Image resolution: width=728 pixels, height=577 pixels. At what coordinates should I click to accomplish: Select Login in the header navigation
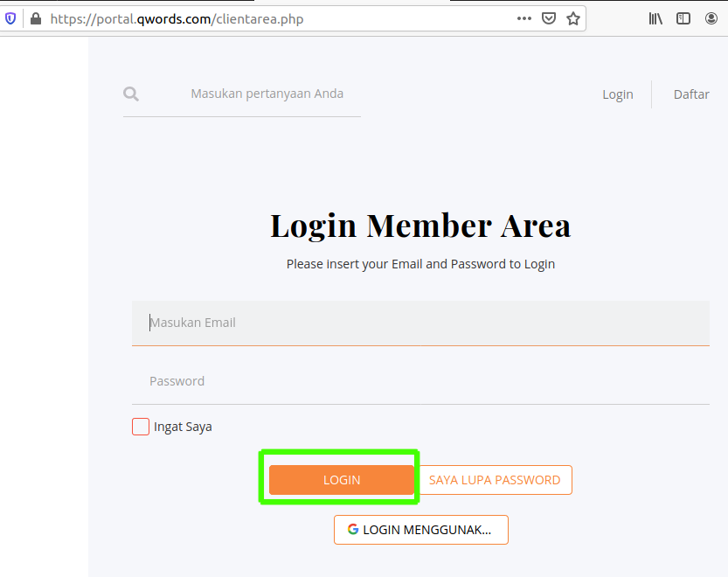click(618, 94)
